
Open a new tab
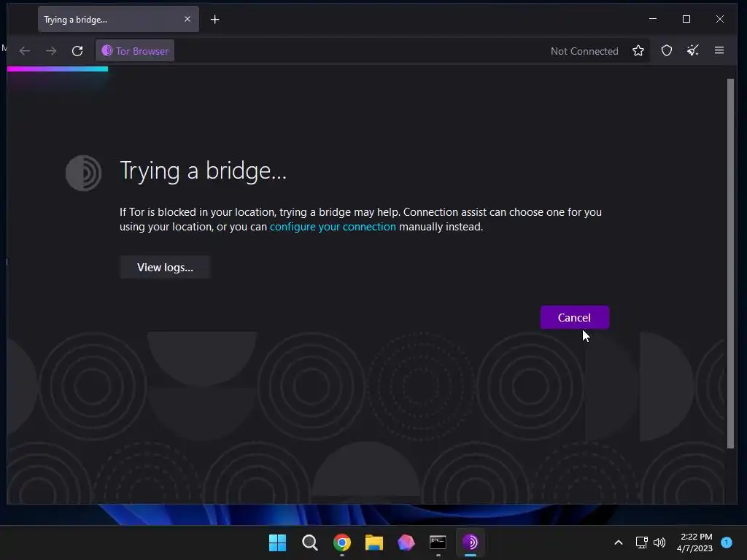click(x=215, y=20)
